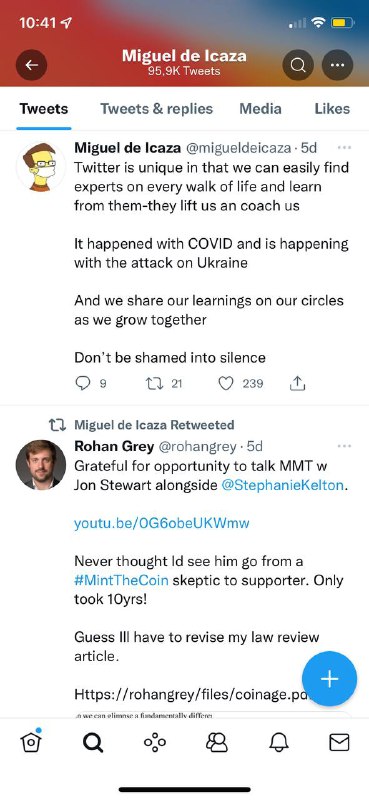Tap the back arrow button
Screen dimensions: 369x800
[32, 65]
